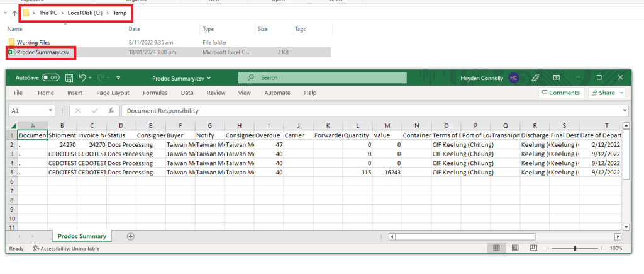Open the File menu tab
This screenshot has width=644, height=274.
[18, 93]
